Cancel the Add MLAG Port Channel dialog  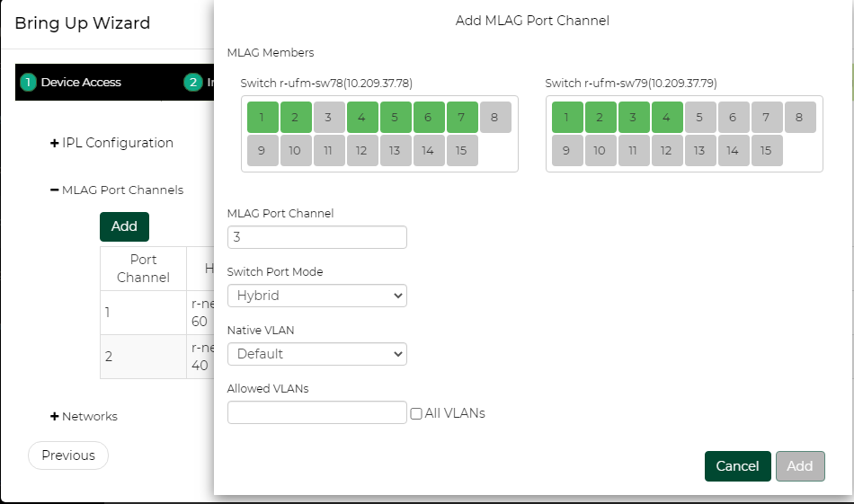pos(737,466)
